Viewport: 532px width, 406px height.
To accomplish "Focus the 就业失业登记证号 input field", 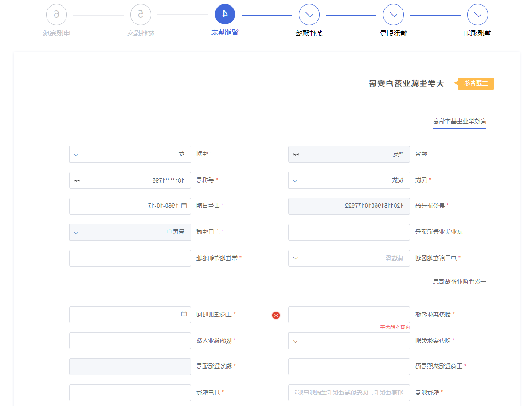I will point(349,232).
